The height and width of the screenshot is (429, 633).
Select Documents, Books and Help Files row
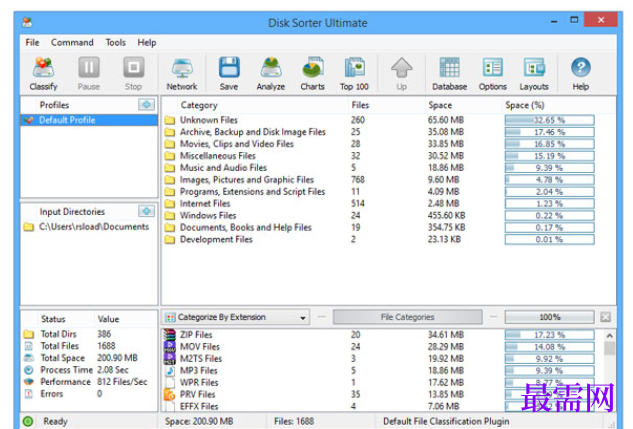coord(379,228)
